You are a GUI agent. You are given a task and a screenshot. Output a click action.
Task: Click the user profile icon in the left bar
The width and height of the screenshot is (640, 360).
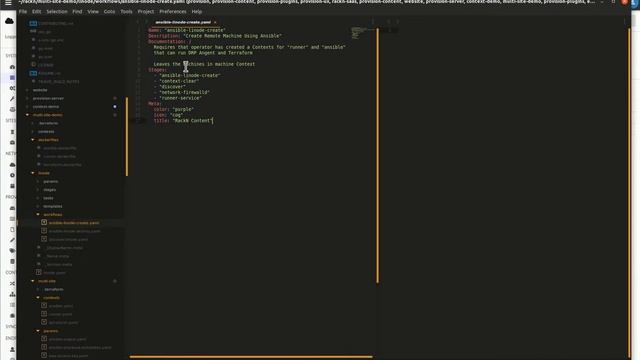point(12,349)
